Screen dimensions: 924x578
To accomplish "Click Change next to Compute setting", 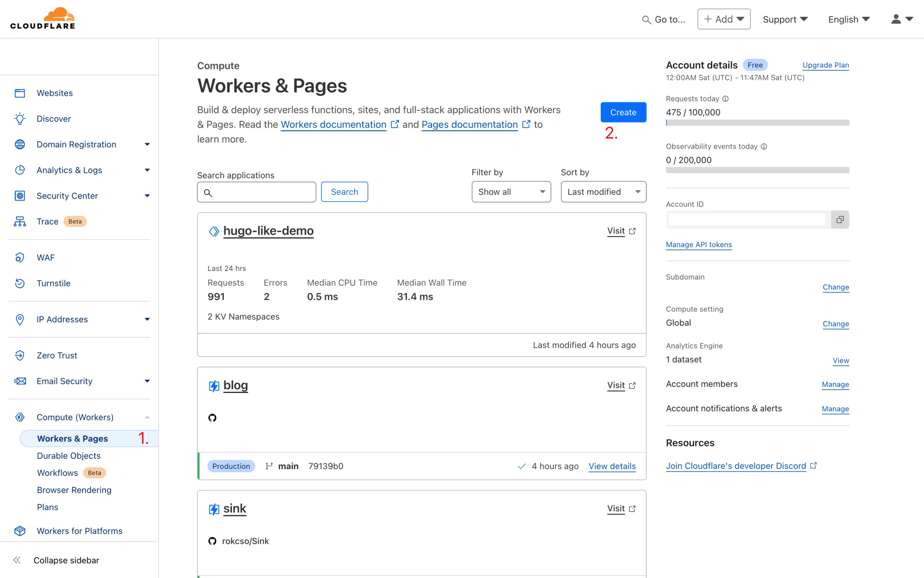I will (x=836, y=324).
